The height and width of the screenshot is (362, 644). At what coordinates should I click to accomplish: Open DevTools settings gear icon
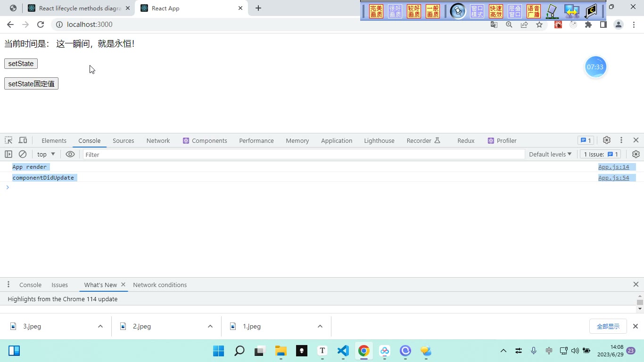click(x=607, y=140)
